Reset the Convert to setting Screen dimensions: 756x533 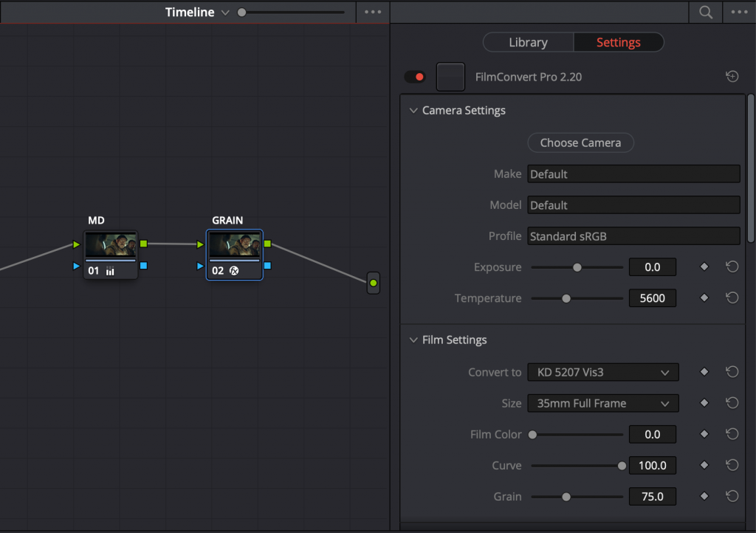pos(732,371)
